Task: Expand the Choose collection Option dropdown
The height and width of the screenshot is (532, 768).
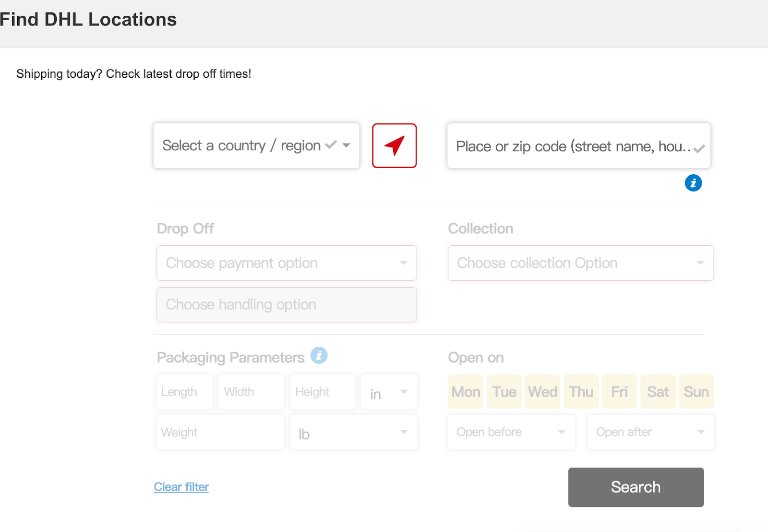Action: pyautogui.click(x=581, y=263)
